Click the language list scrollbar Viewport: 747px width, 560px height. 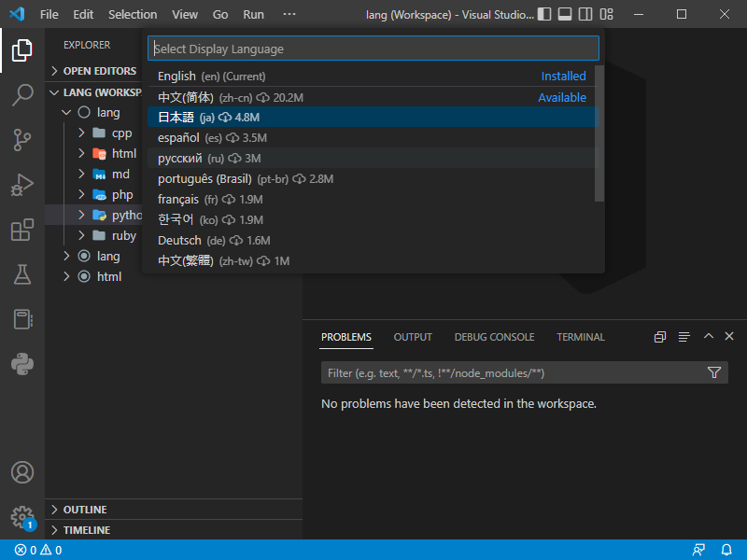(599, 133)
